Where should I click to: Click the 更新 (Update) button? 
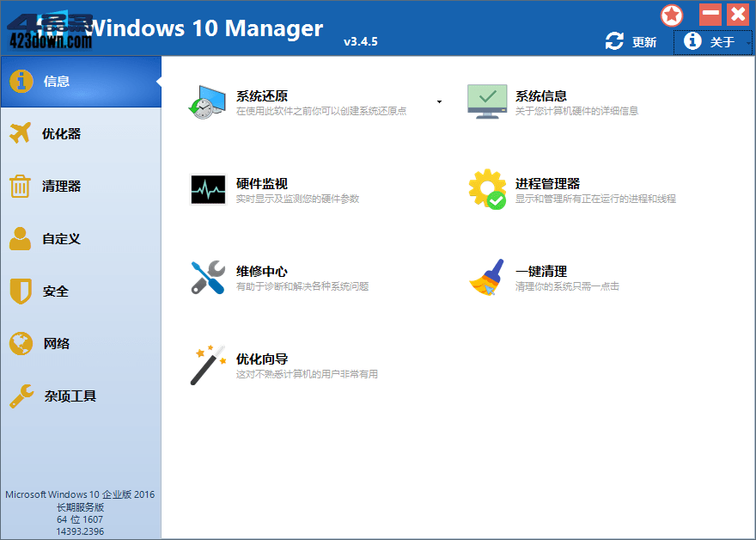(x=640, y=40)
